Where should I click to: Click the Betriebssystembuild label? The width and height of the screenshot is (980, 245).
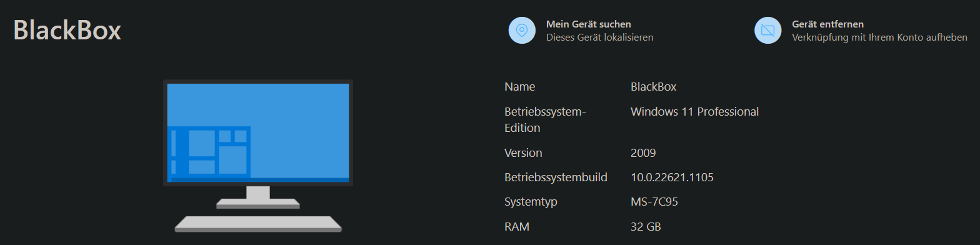point(556,177)
